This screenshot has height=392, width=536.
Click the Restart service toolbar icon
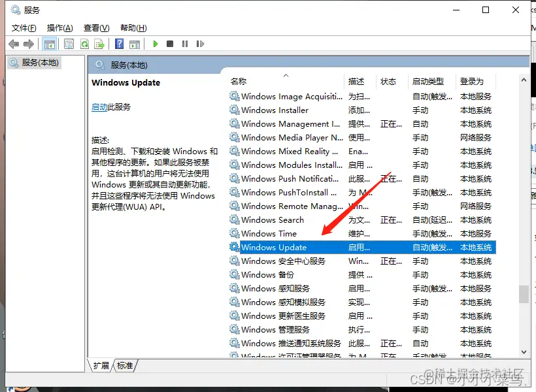[200, 44]
